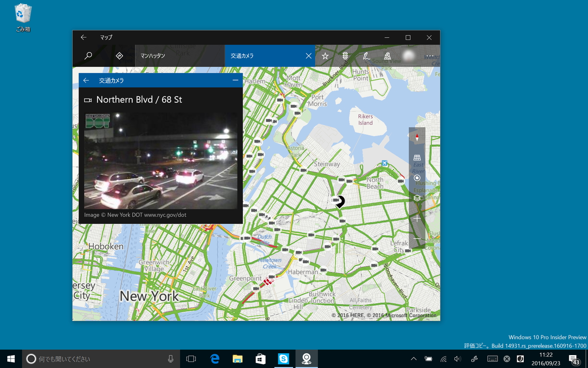Open the Action Center notifications
588x368 pixels.
pos(574,359)
